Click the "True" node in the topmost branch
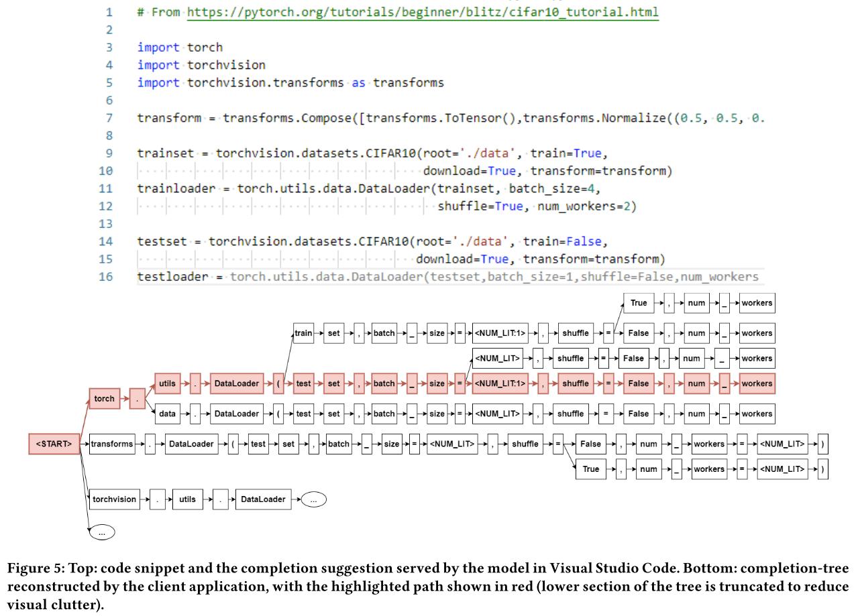This screenshot has height=616, width=858. tap(638, 303)
